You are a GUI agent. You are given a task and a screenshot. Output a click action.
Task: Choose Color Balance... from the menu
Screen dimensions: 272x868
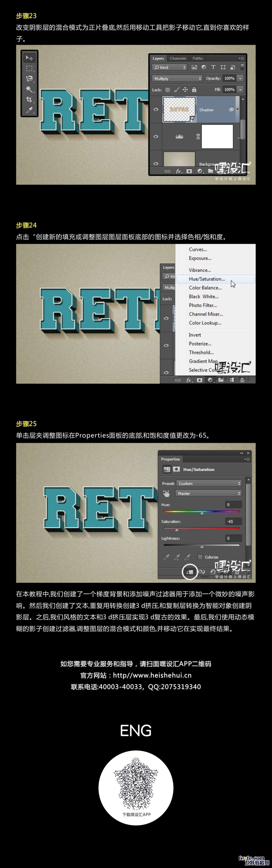click(205, 288)
